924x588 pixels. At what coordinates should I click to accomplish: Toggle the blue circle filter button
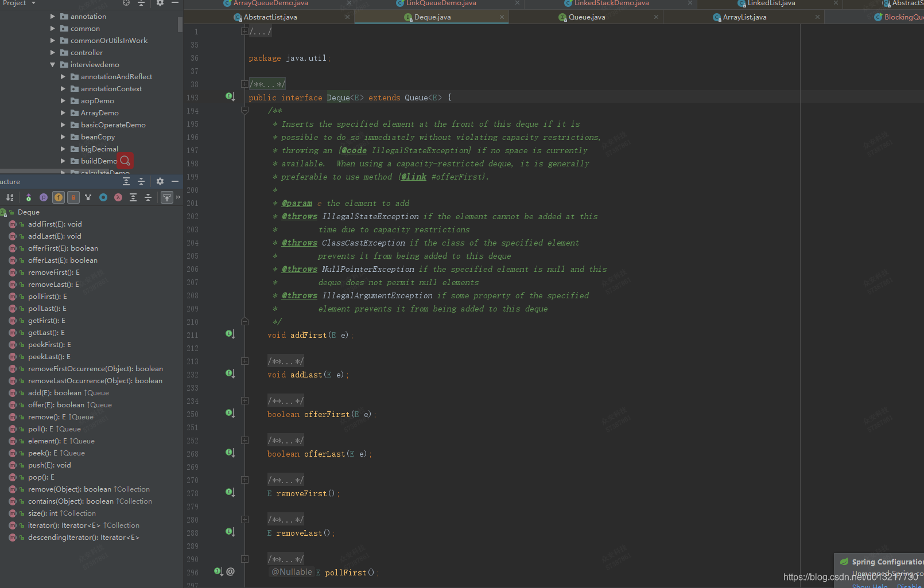tap(103, 197)
